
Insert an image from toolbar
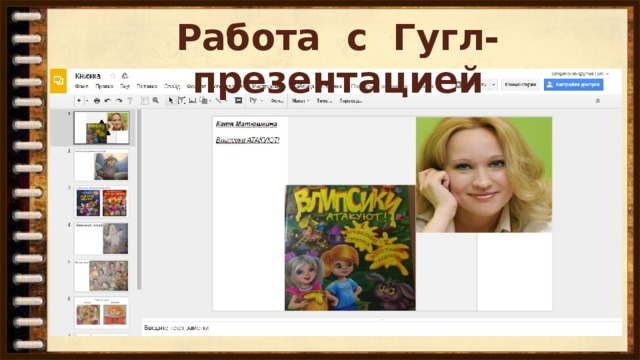click(192, 100)
